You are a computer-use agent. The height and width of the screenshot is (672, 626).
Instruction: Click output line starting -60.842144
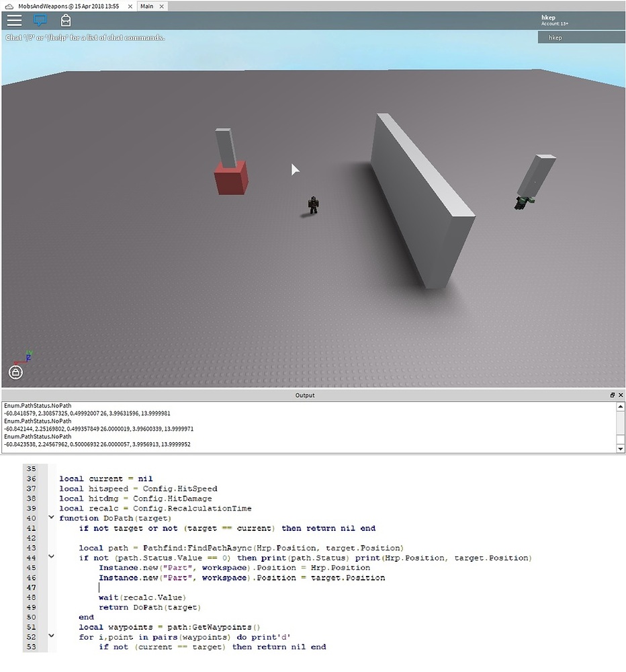coord(99,429)
